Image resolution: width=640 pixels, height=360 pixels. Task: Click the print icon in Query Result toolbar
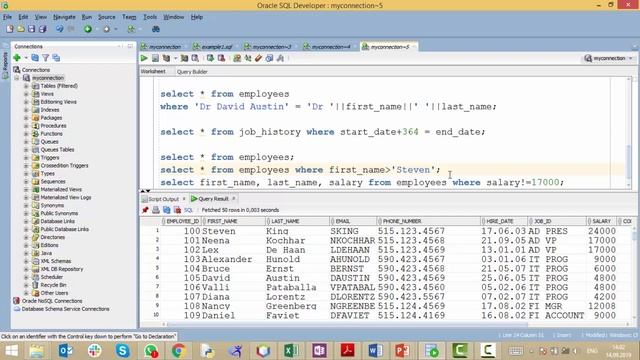tap(156, 210)
